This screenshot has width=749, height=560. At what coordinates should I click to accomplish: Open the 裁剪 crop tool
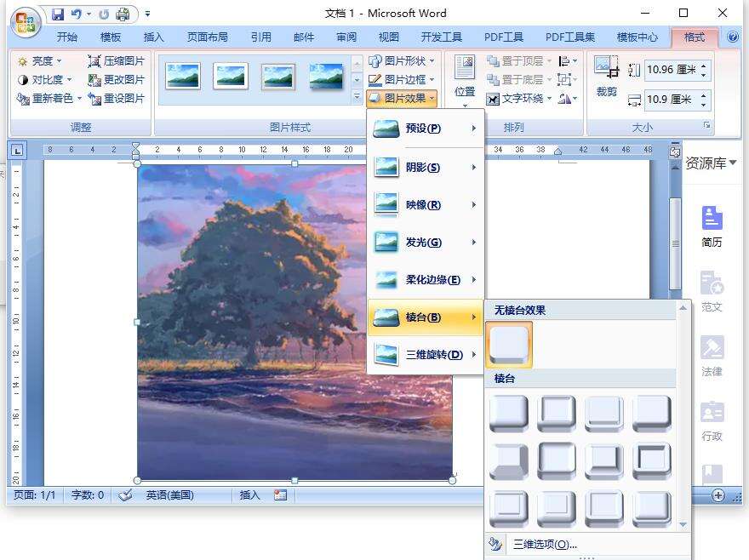[606, 76]
